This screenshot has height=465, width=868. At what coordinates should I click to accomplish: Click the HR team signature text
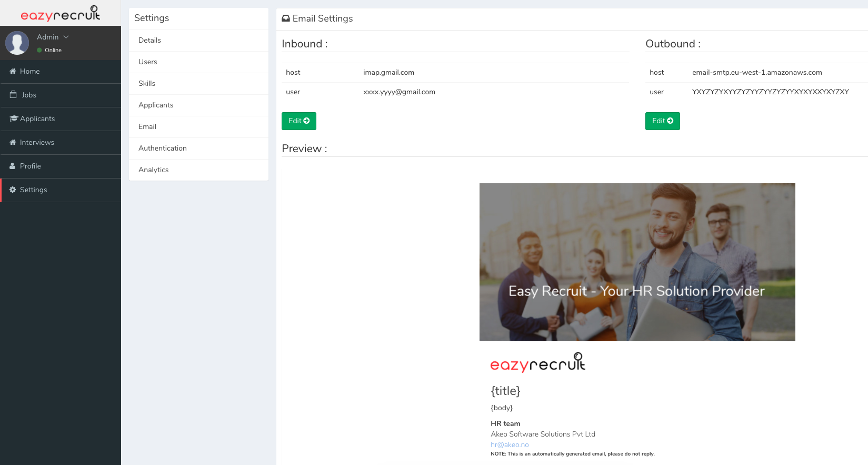click(505, 424)
